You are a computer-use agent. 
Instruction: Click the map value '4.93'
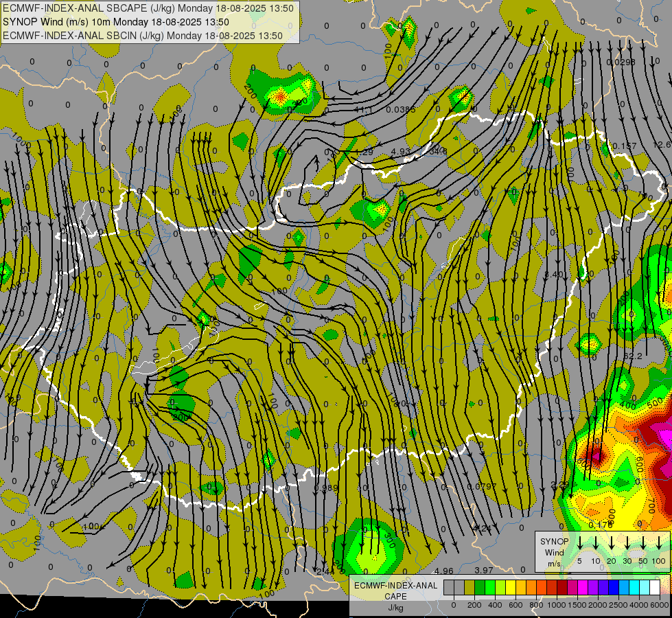pyautogui.click(x=401, y=151)
